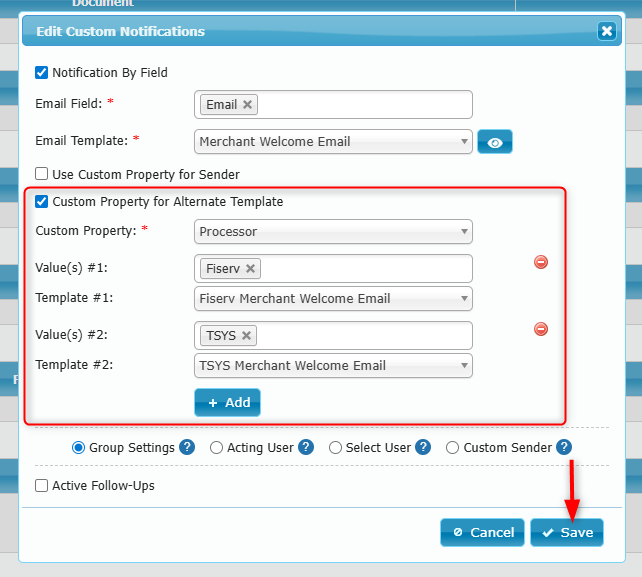Enable Active Follow-Ups checkbox
Image resolution: width=642 pixels, height=577 pixels.
pyautogui.click(x=42, y=486)
